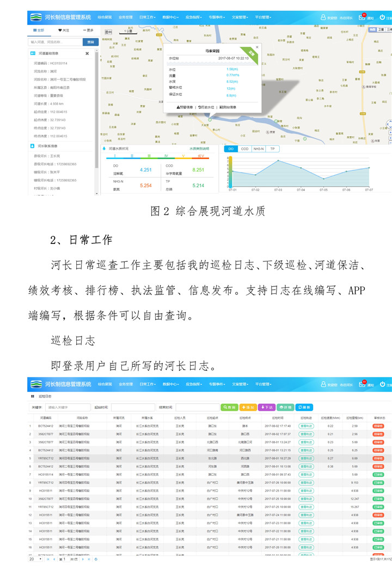
Task: Click the system logo in the upper screenshot
Action: (36, 17)
